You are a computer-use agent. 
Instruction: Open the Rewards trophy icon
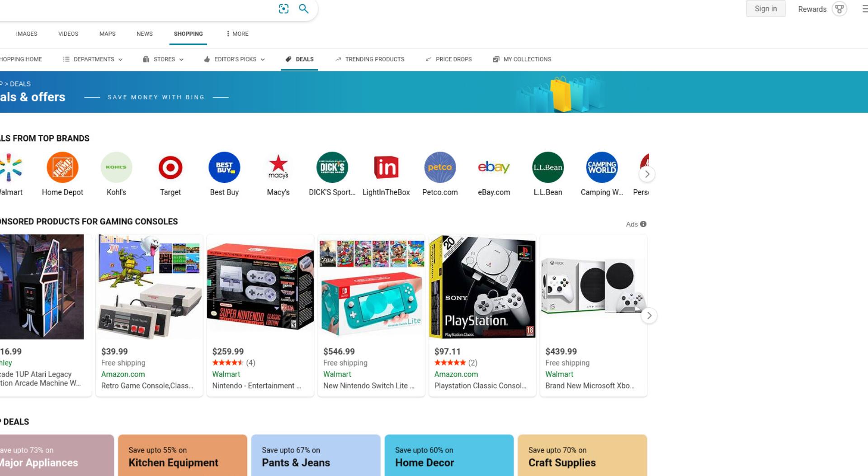click(x=840, y=9)
